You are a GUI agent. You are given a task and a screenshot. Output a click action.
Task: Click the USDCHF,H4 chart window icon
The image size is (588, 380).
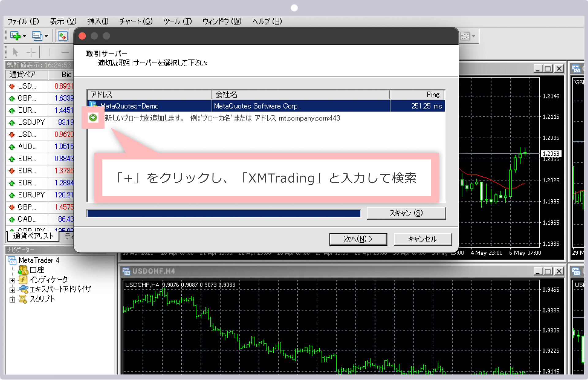126,271
